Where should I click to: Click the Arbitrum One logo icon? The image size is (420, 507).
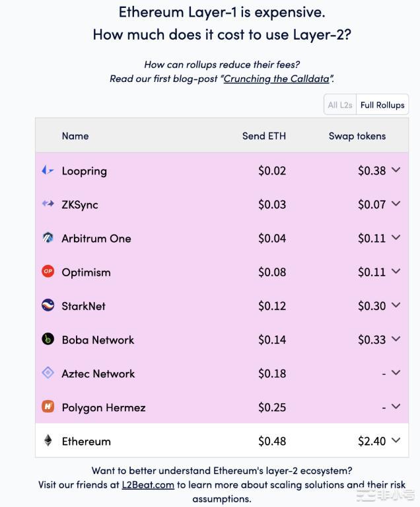(x=48, y=238)
